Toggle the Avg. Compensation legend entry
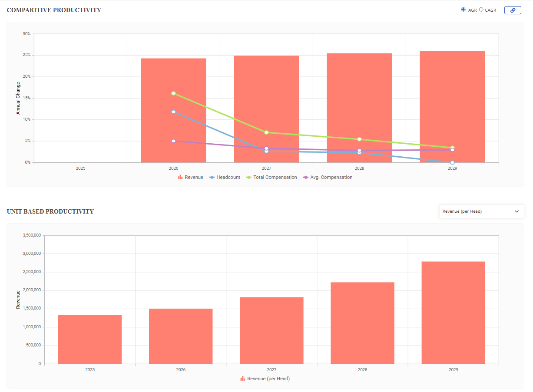533x392 pixels. 328,177
